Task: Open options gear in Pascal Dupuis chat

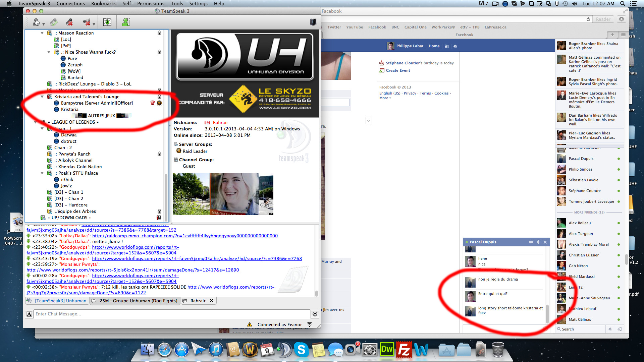Action: pyautogui.click(x=538, y=242)
